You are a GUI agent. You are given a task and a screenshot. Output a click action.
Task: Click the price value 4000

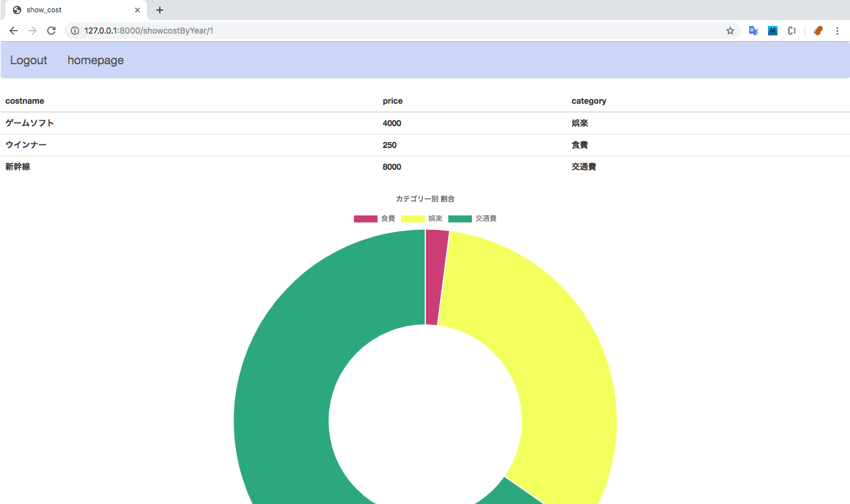[x=392, y=123]
